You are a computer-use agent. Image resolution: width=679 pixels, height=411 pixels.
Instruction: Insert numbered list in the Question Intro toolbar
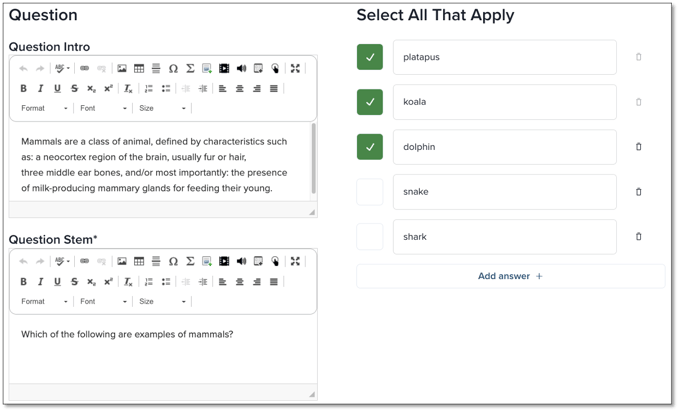coord(149,88)
